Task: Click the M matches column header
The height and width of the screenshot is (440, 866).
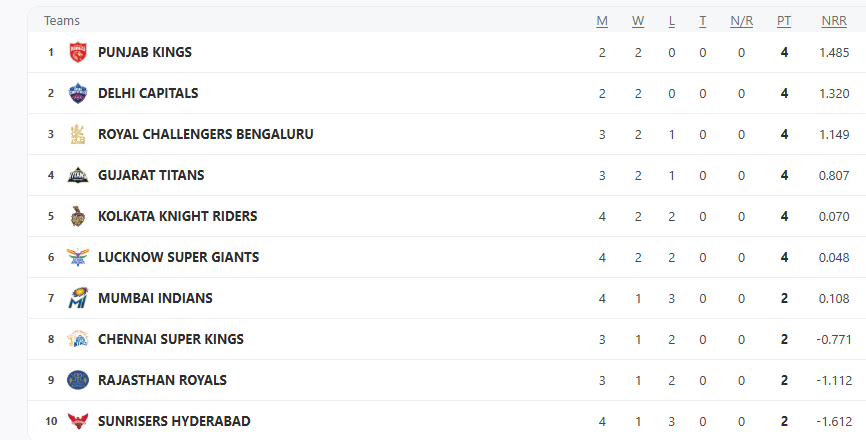Action: (x=602, y=21)
